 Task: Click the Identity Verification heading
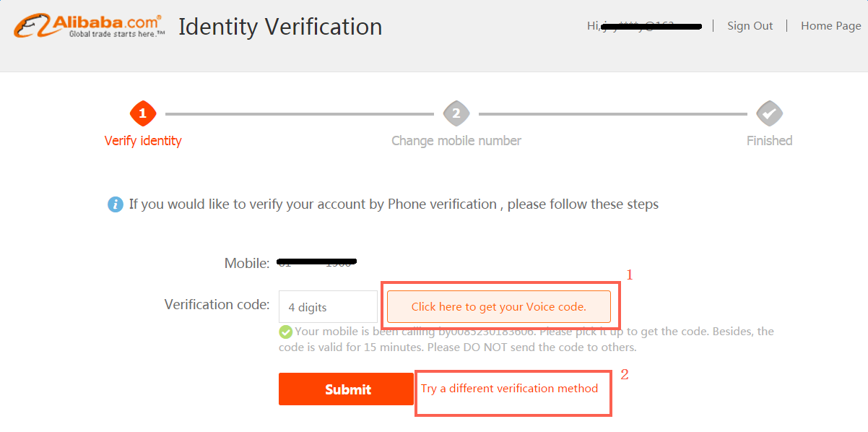point(280,27)
